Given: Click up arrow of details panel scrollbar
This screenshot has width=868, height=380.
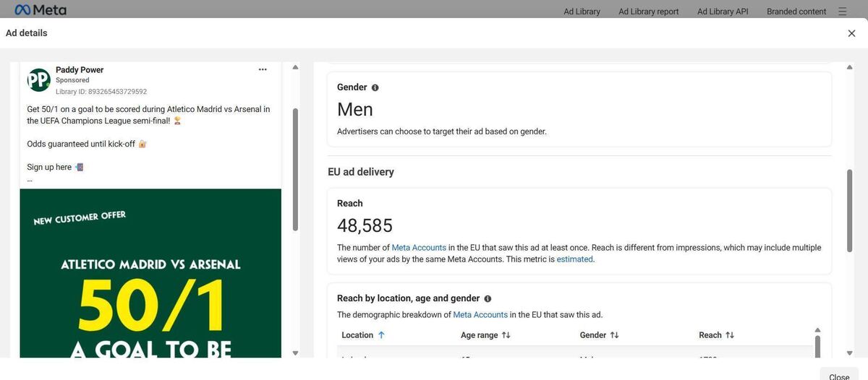Looking at the screenshot, I should point(849,67).
